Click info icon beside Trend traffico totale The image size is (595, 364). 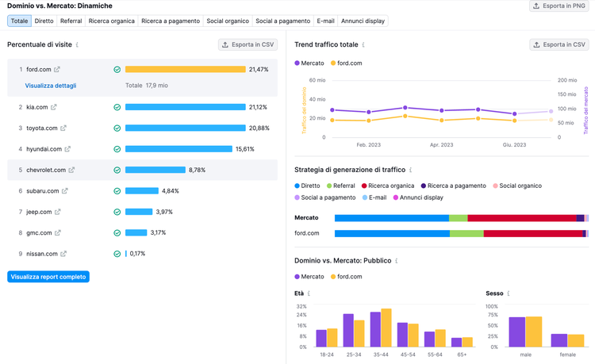tap(363, 44)
